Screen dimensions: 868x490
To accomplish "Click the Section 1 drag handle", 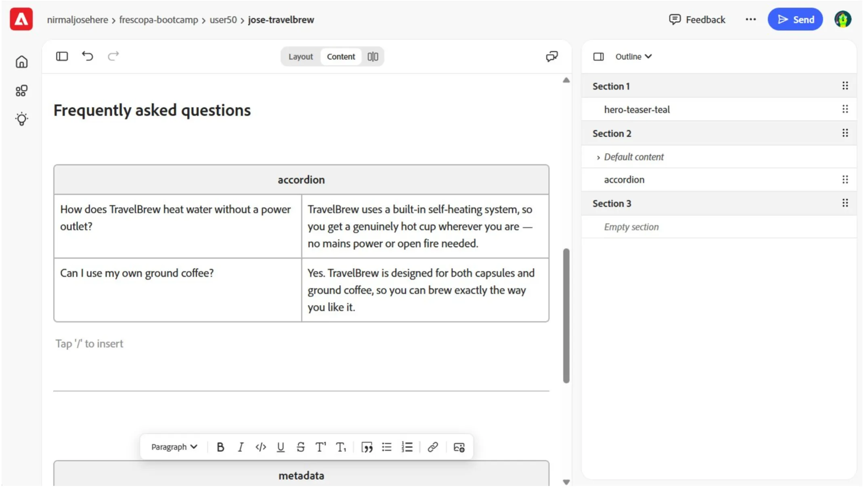I will click(846, 86).
